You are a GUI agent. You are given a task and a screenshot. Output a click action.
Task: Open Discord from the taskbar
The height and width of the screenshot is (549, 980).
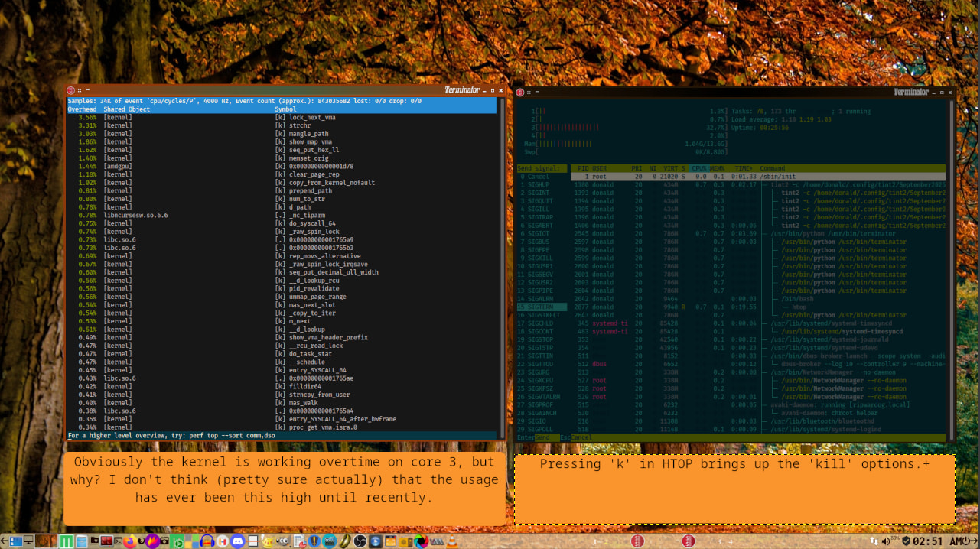tap(238, 541)
